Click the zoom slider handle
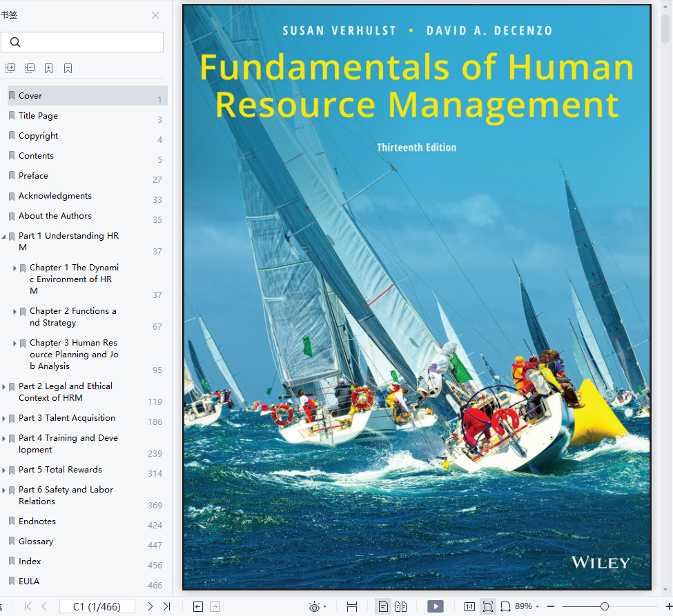This screenshot has width=673, height=616. [605, 606]
